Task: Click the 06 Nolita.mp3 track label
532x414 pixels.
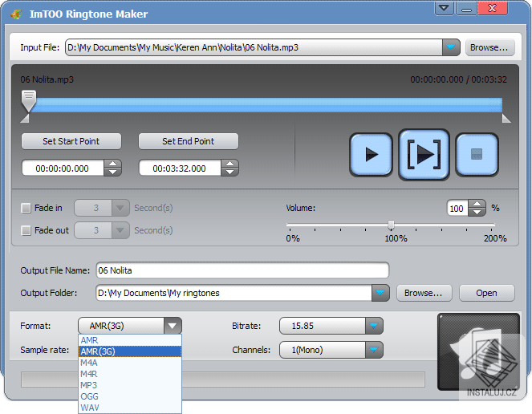Action: coord(47,79)
